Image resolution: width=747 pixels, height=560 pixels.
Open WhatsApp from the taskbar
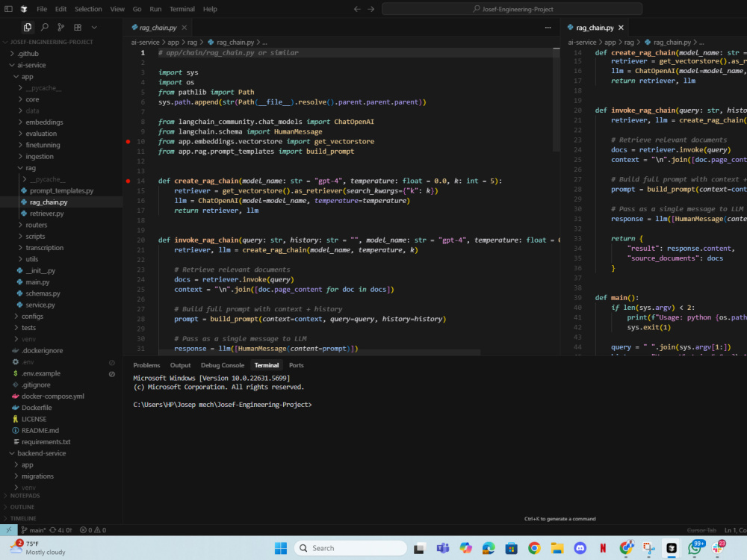click(x=695, y=548)
